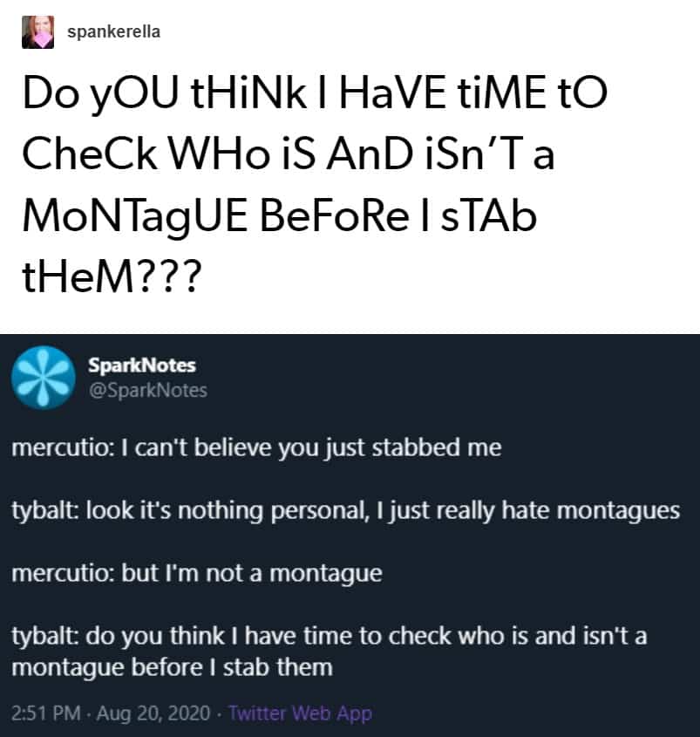Viewport: 700px width, 737px height.
Task: Click the SparkNotes blue asterisk logo
Action: click(x=44, y=378)
